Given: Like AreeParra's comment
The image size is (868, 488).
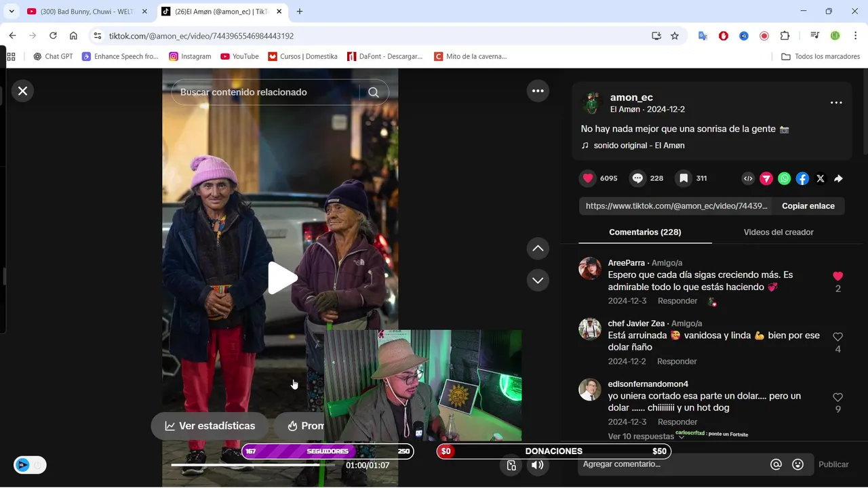Looking at the screenshot, I should (x=838, y=276).
